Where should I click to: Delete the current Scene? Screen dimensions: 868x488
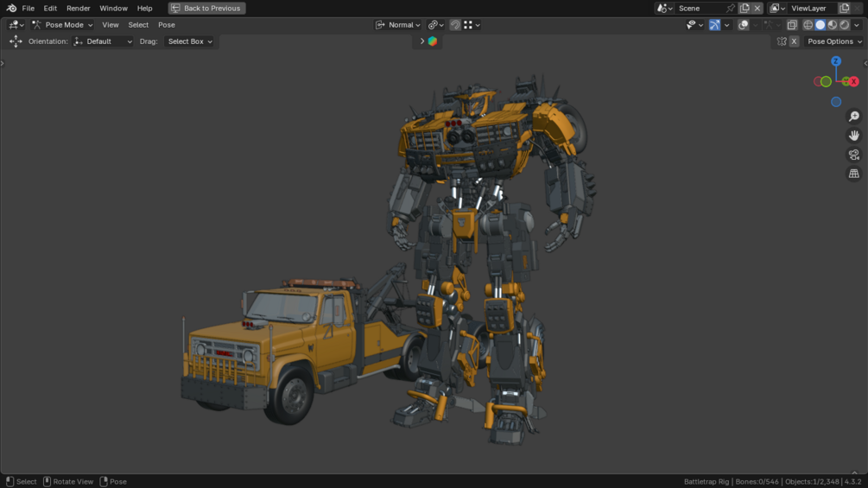click(x=757, y=9)
